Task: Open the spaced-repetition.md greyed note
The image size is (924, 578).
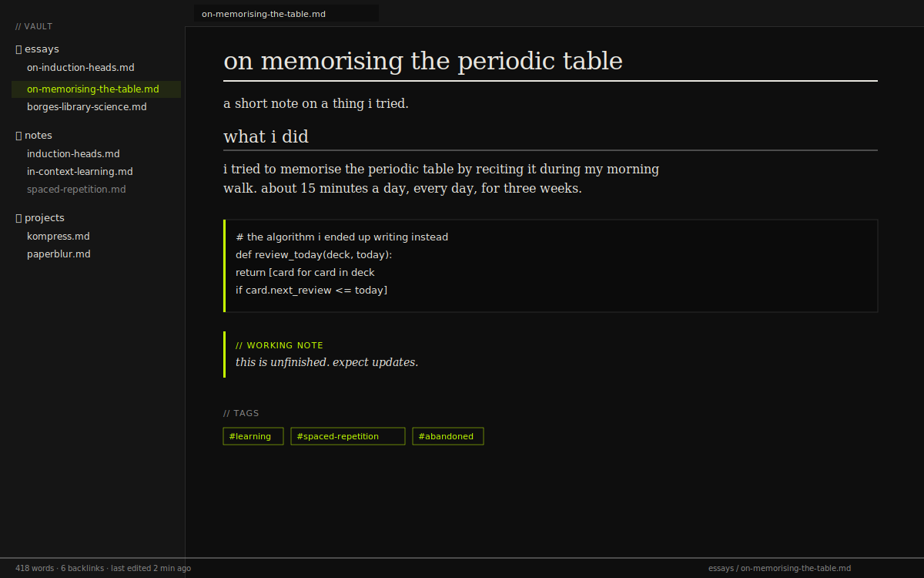Action: point(76,189)
